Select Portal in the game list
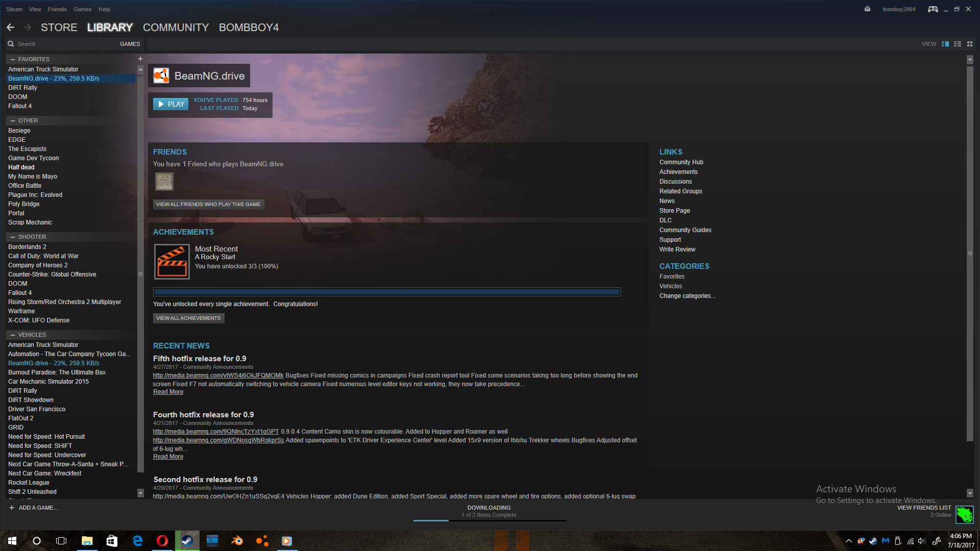This screenshot has height=551, width=980. [x=71, y=213]
